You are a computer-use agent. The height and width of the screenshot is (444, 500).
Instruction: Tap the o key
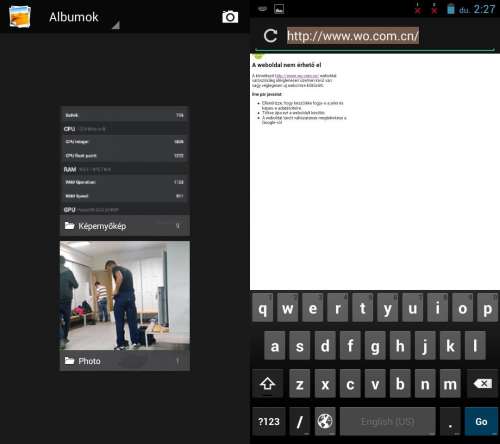tap(463, 308)
